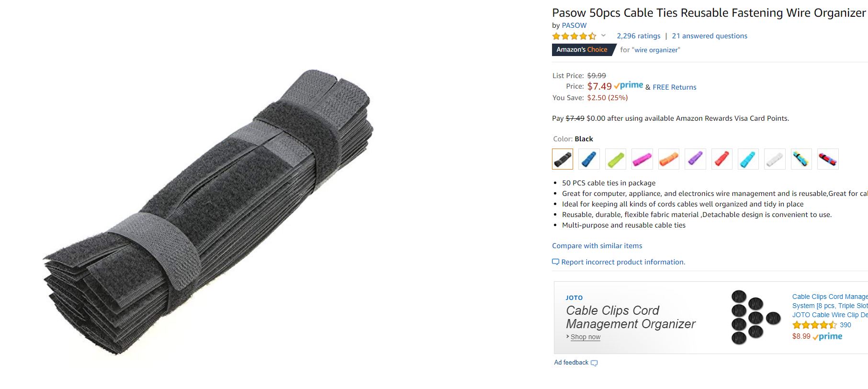Click Shop now in JOTO ad
The image size is (868, 389).
pos(585,337)
